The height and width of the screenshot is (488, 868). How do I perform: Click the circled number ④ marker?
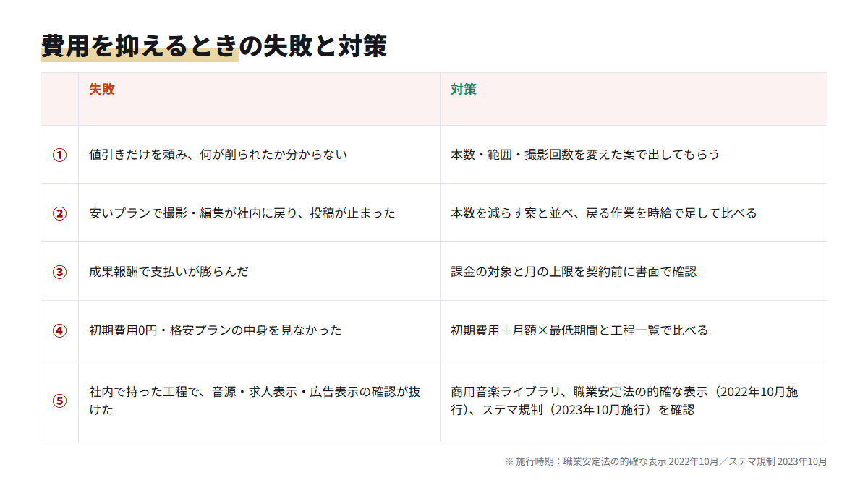tap(59, 330)
